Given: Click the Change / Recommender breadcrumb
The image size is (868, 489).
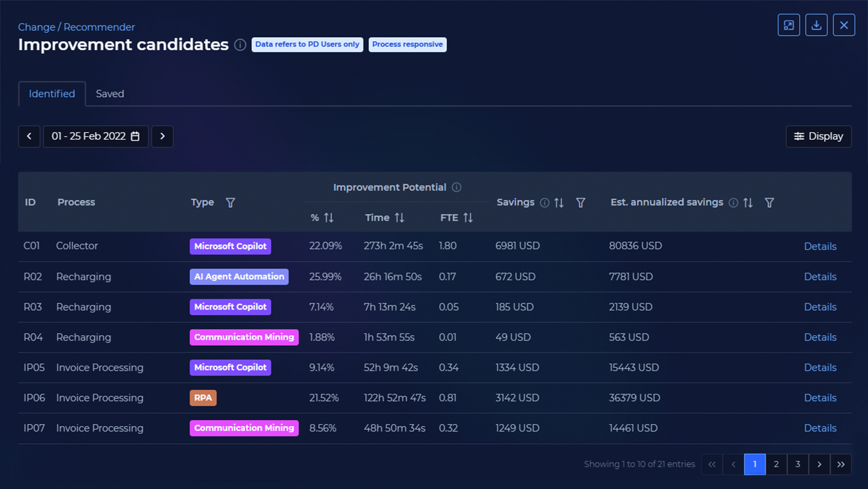Looking at the screenshot, I should pos(76,27).
